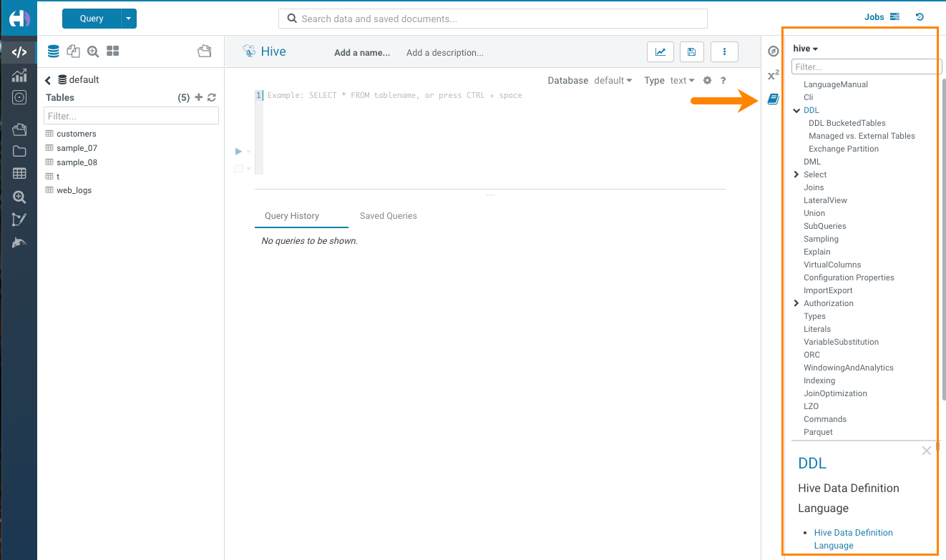Open the Database default dropdown

613,81
